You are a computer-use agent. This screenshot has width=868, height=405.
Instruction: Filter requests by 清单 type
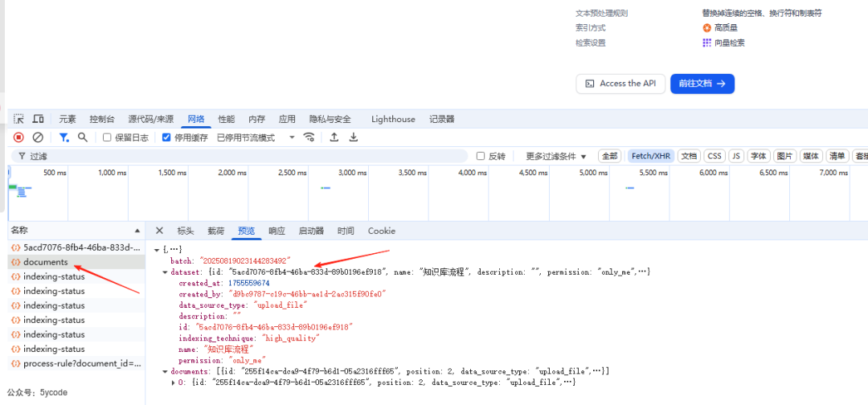coord(837,156)
